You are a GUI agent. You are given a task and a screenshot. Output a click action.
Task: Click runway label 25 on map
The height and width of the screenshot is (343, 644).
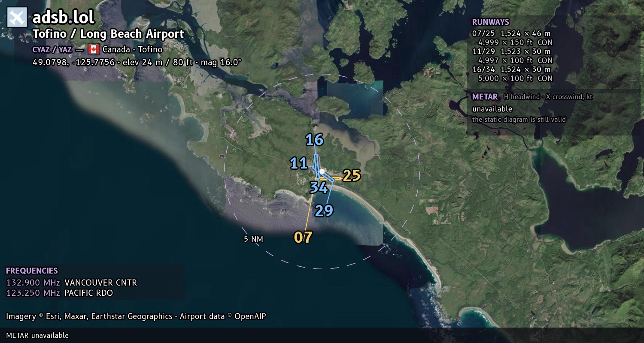point(351,176)
